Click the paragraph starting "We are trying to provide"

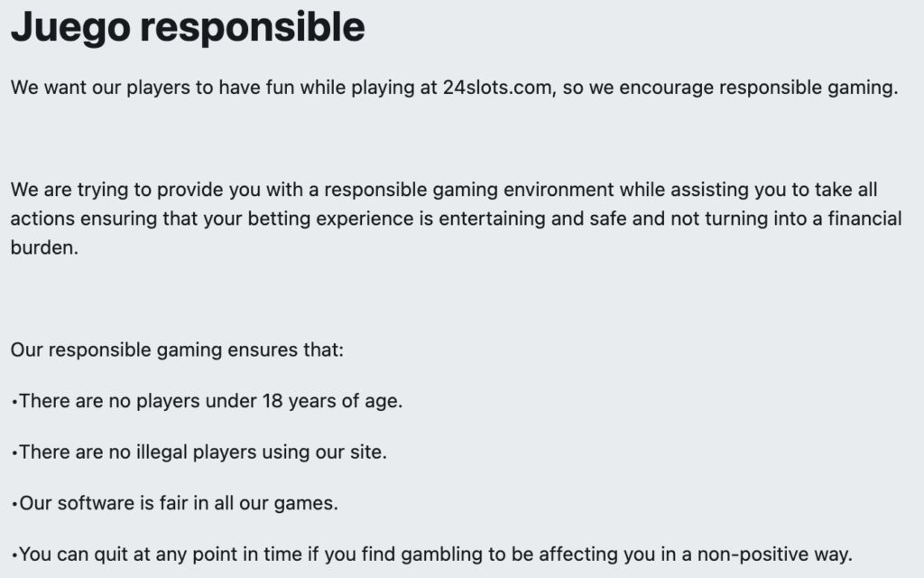click(x=442, y=191)
